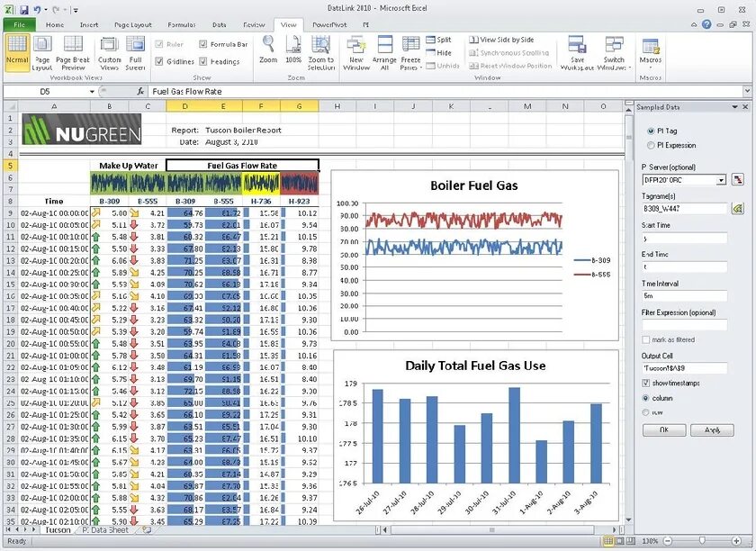This screenshot has height=551, width=756.
Task: Open Page Layout workbook view
Action: click(42, 53)
